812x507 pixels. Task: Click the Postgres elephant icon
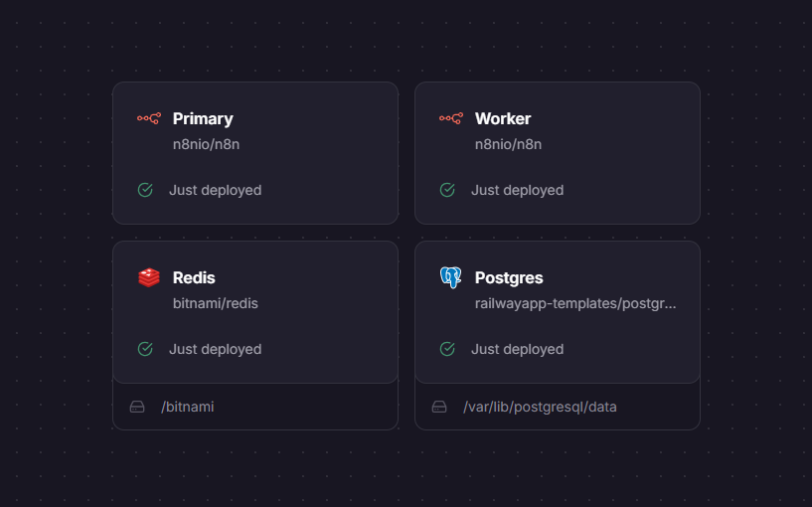[450, 277]
